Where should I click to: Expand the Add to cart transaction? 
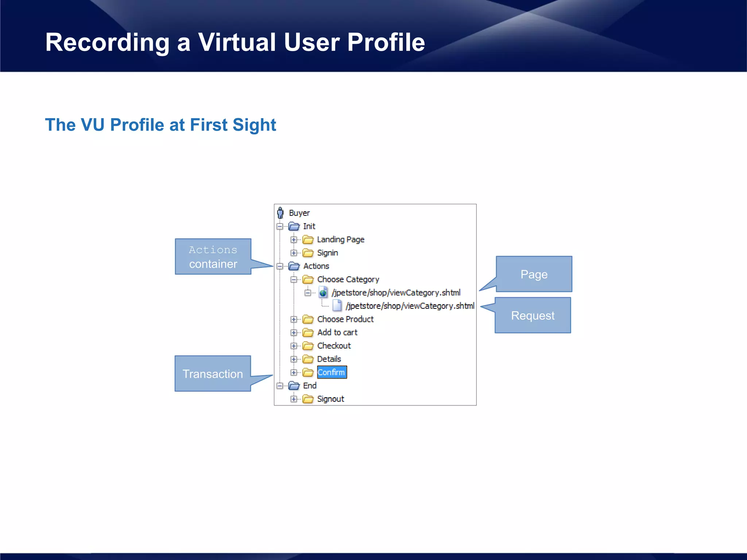pyautogui.click(x=294, y=332)
